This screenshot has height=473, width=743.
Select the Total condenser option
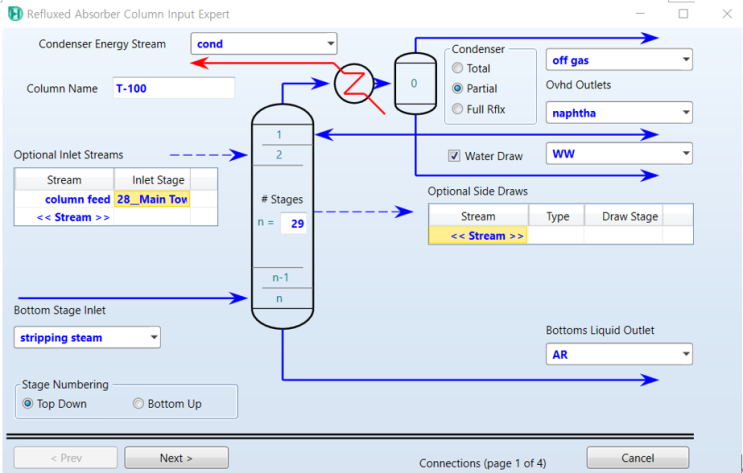[x=457, y=68]
